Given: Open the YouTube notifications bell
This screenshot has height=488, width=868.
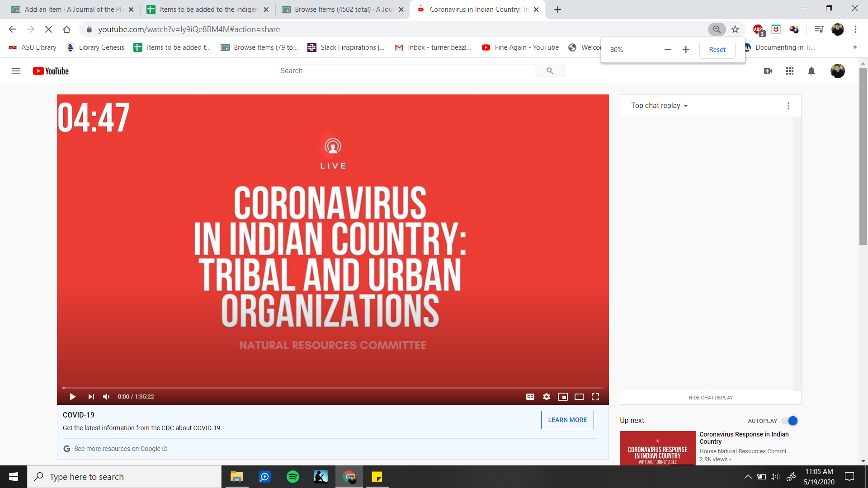Looking at the screenshot, I should [811, 71].
